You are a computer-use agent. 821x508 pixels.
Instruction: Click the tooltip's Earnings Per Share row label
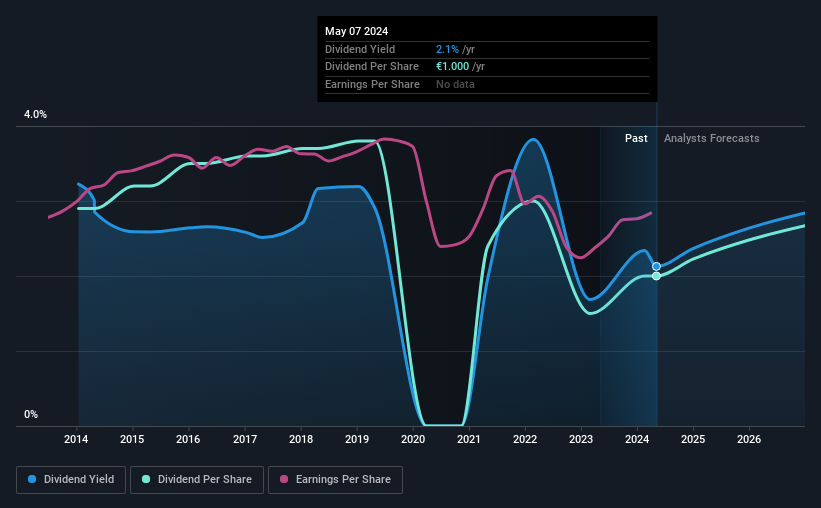pos(372,84)
